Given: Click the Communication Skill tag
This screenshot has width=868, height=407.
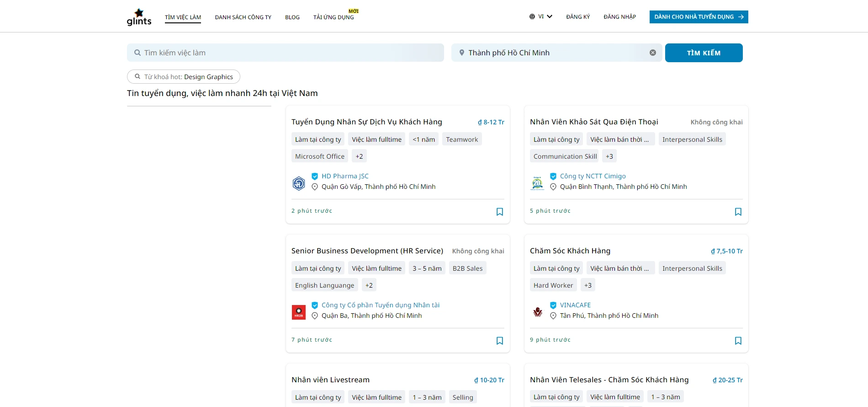Looking at the screenshot, I should tap(565, 156).
